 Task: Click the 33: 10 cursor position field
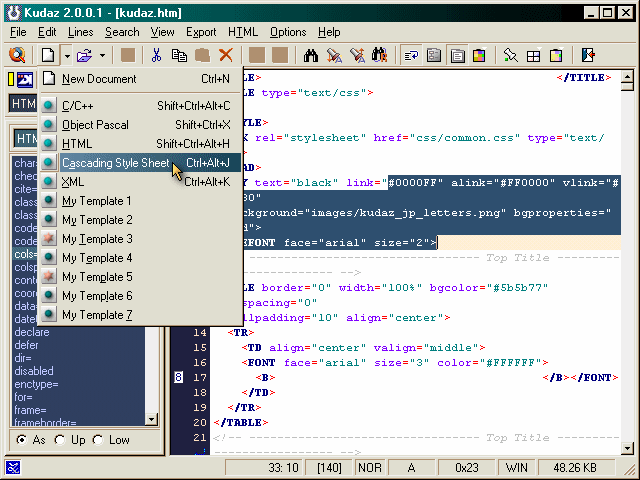pos(264,467)
